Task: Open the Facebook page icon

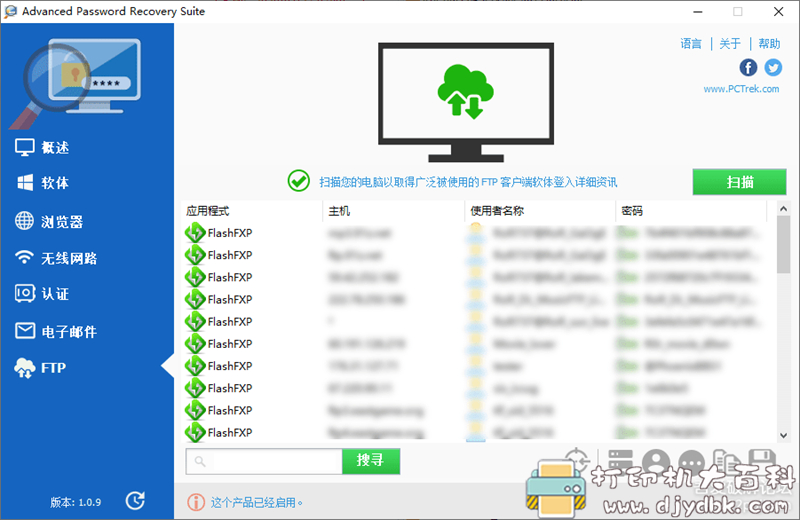Action: [748, 67]
